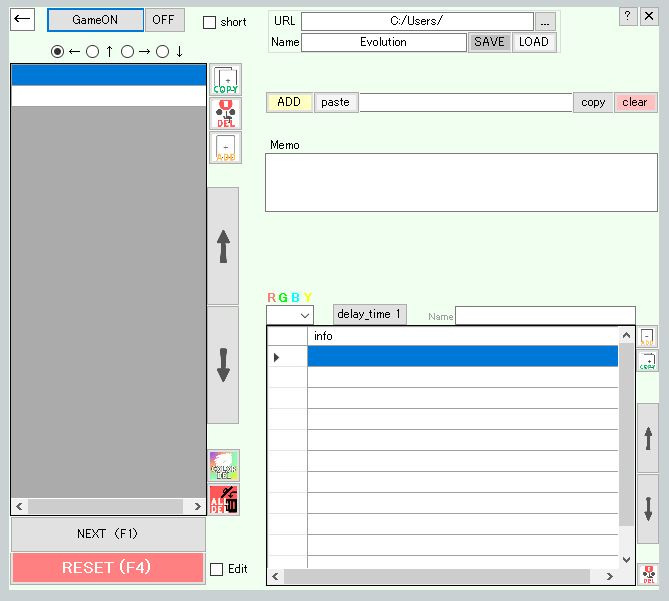Click the SAVE button next to the Name field

click(x=489, y=42)
